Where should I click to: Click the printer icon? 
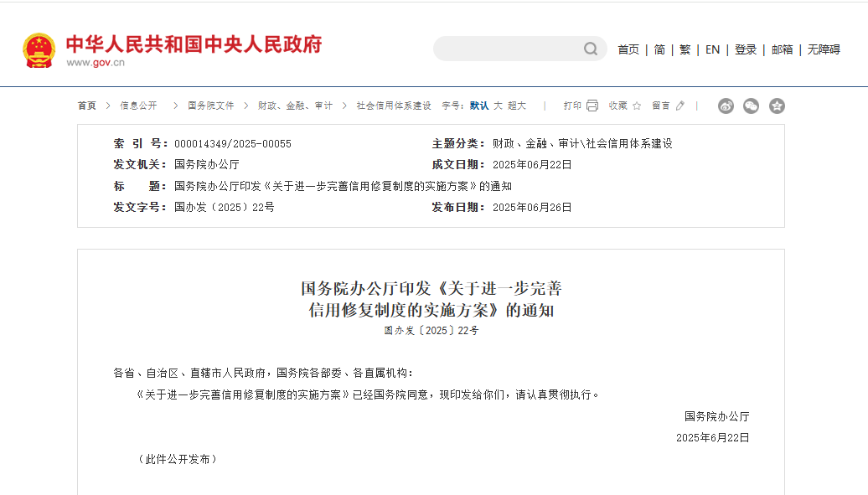coord(592,106)
